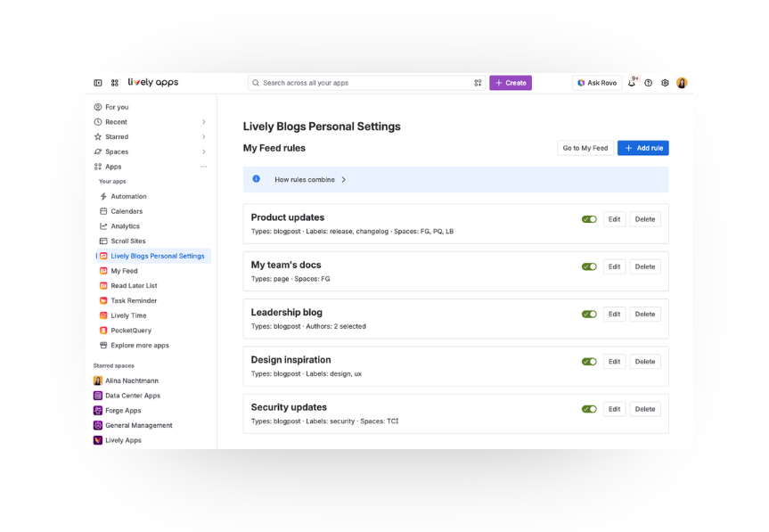Click the Calendars icon in sidebar
Screen dimensions: 769x532
pyautogui.click(x=103, y=211)
